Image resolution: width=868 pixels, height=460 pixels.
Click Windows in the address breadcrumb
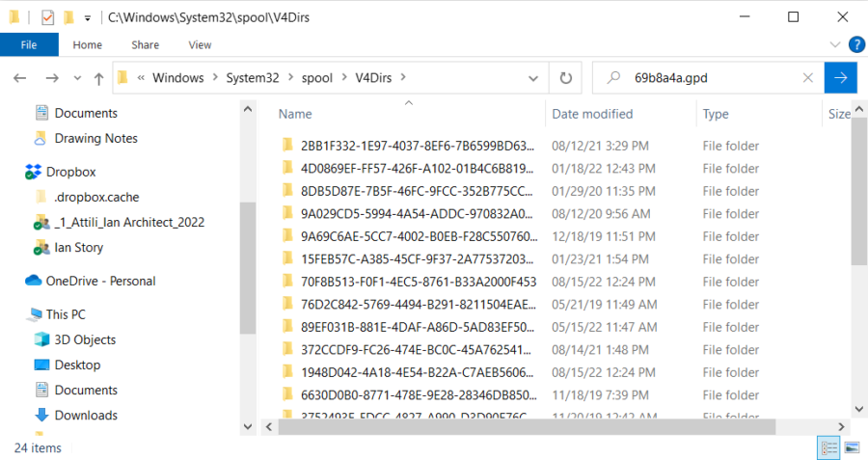(178, 78)
